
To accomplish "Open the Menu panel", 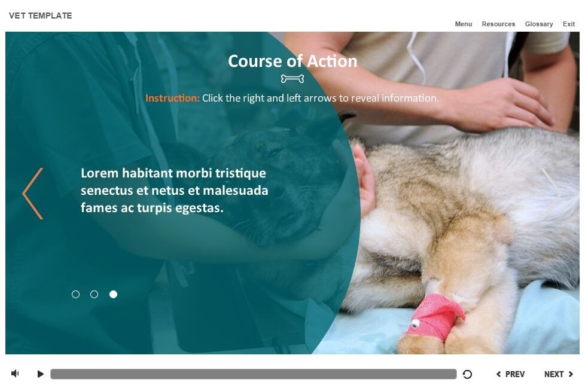I will click(464, 24).
